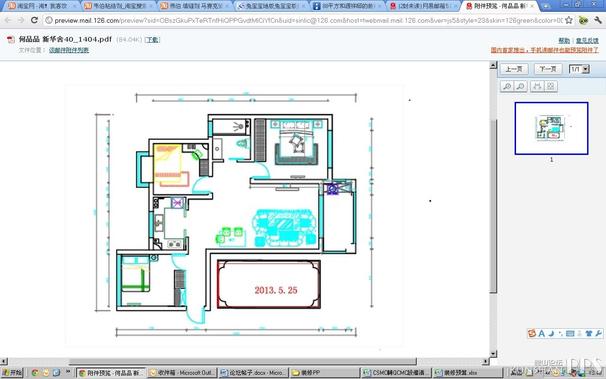The height and width of the screenshot is (379, 606).
Task: Click the vertical scrollbar down arrow
Action: (x=493, y=353)
